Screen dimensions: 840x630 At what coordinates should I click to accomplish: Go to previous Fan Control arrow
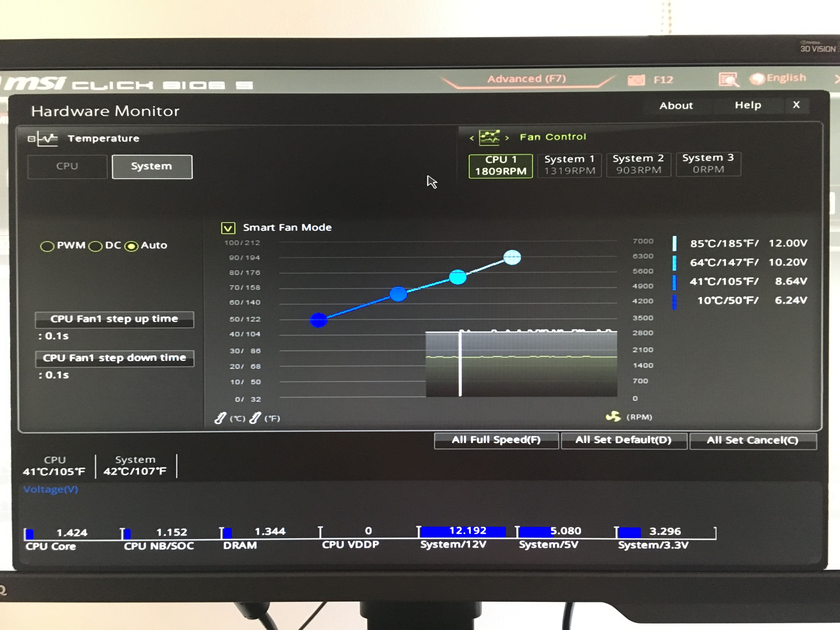coord(472,138)
